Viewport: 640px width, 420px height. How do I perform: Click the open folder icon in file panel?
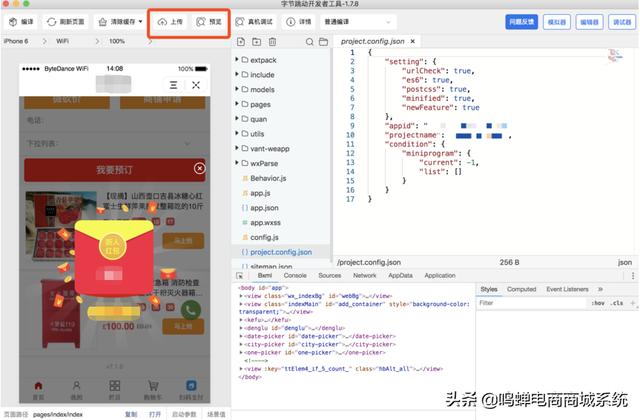[324, 42]
